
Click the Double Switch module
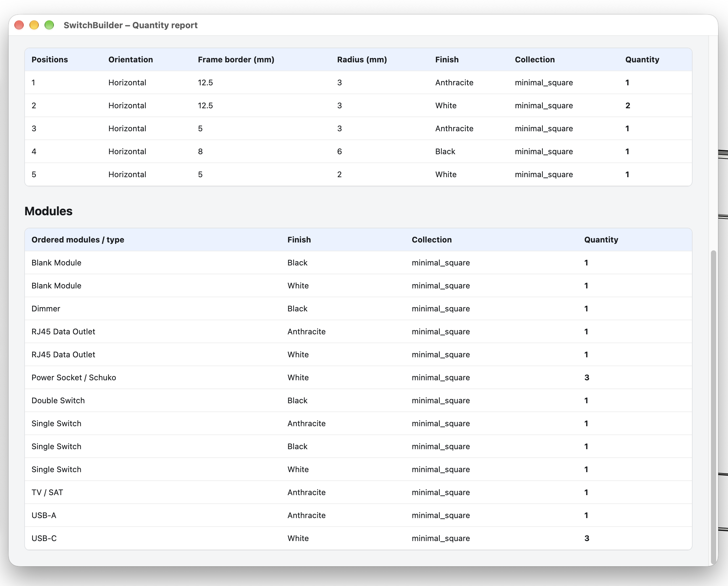point(58,401)
